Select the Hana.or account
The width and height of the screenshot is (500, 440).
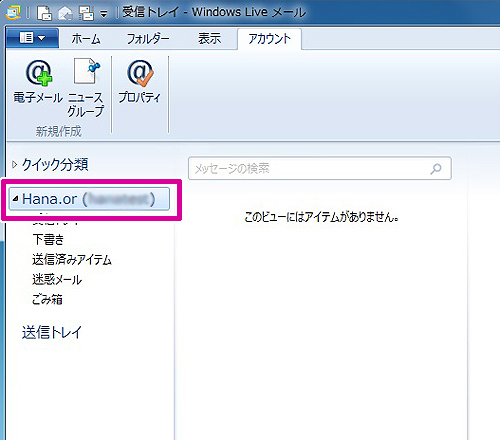(x=89, y=199)
